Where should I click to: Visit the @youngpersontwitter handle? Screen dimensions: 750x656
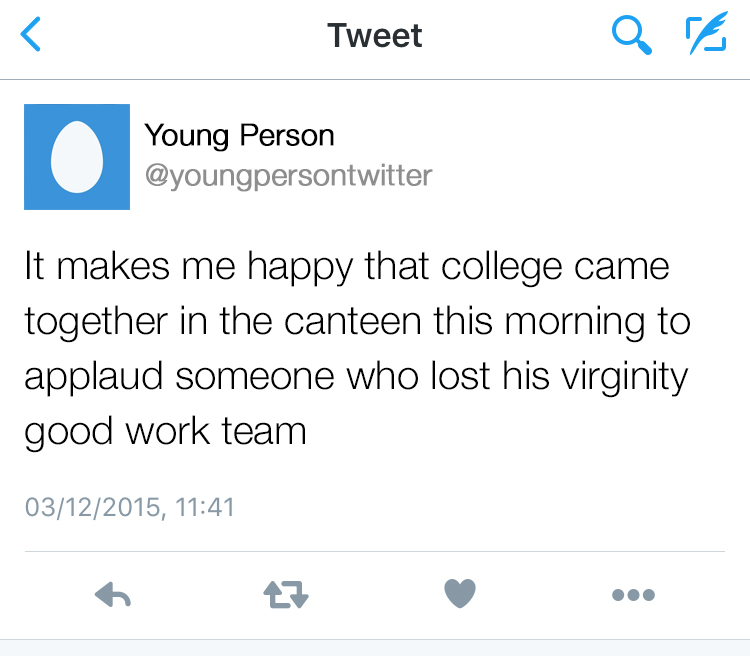pos(288,176)
